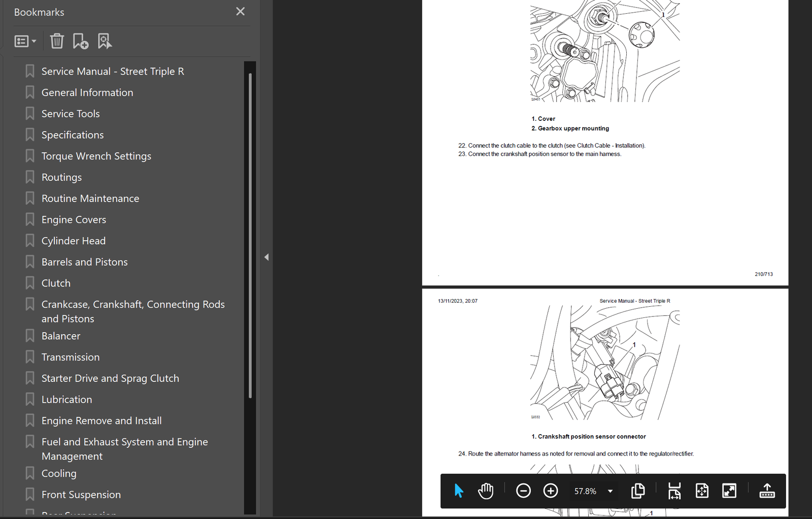Jump to the Cooling bookmark
This screenshot has height=519, width=812.
point(59,474)
